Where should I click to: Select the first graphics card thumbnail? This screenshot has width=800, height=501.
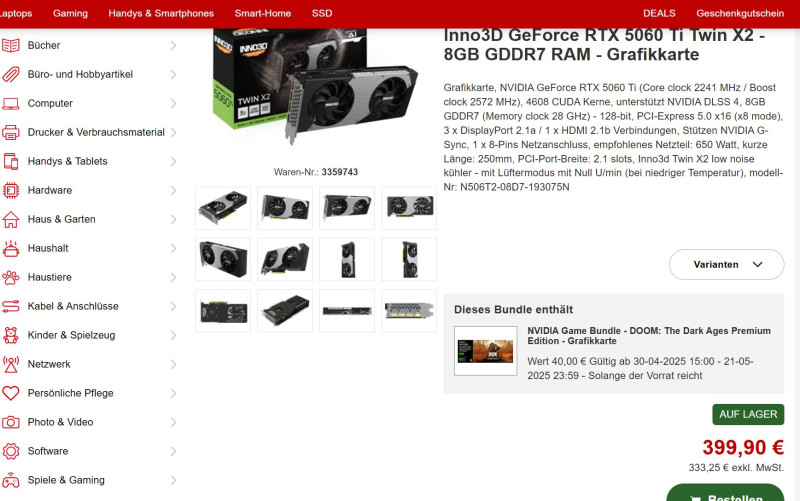(223, 208)
